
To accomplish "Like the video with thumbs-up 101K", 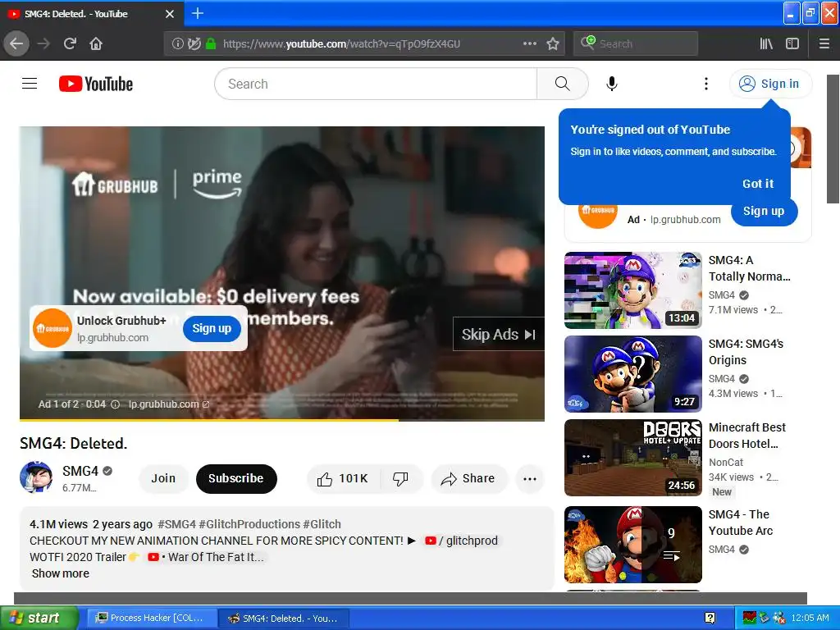I will tap(343, 478).
